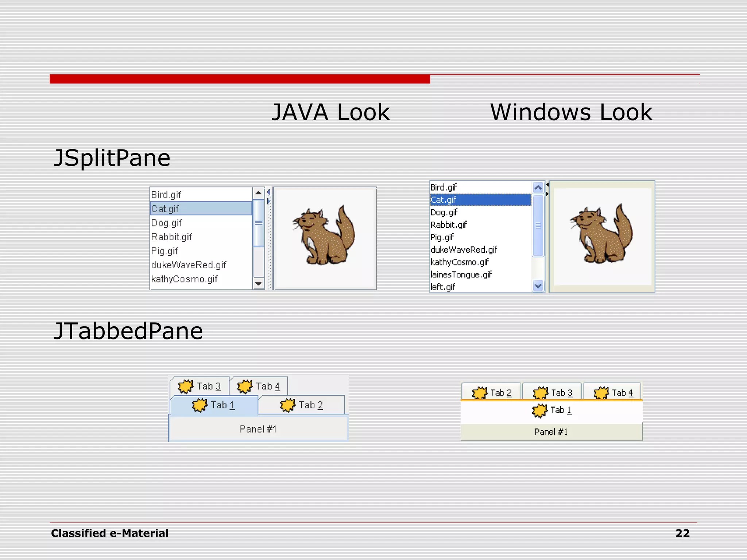The image size is (747, 560).
Task: Expand Java split pane with right arrow
Action: 269,201
